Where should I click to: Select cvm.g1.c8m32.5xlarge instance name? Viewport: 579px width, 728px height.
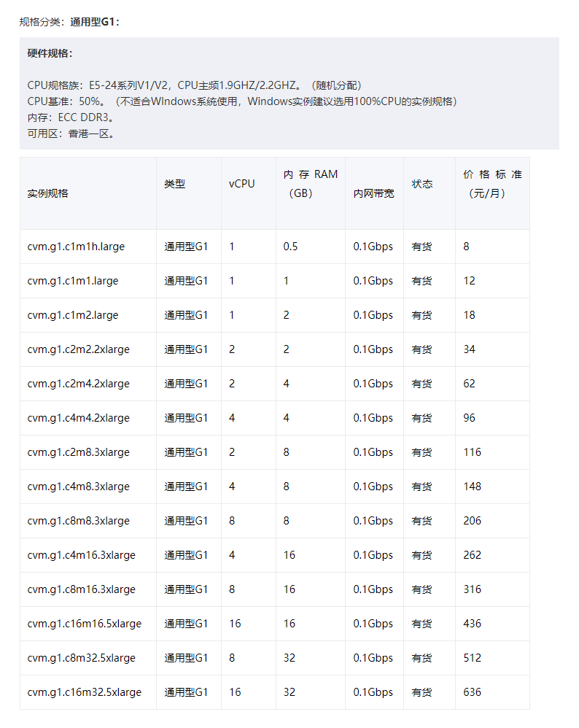click(82, 659)
